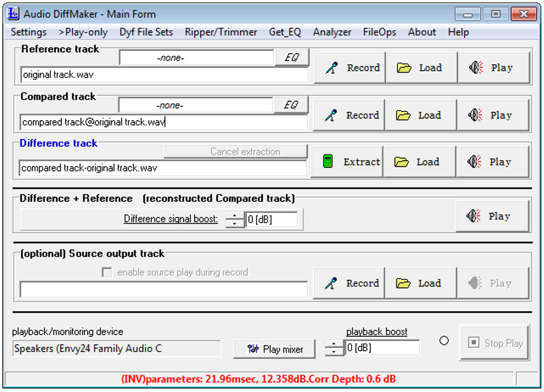Play the Compared track

pyautogui.click(x=493, y=115)
